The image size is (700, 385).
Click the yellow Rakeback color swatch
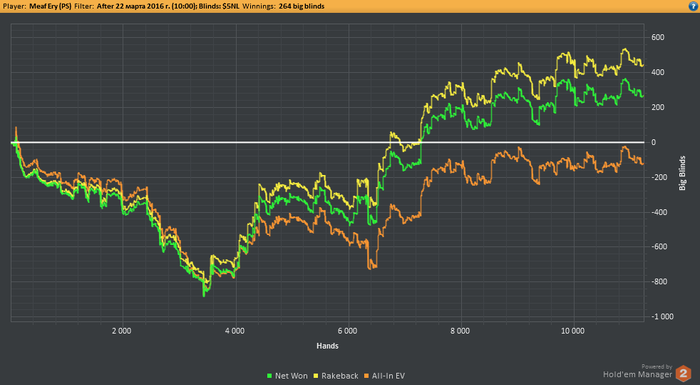316,376
